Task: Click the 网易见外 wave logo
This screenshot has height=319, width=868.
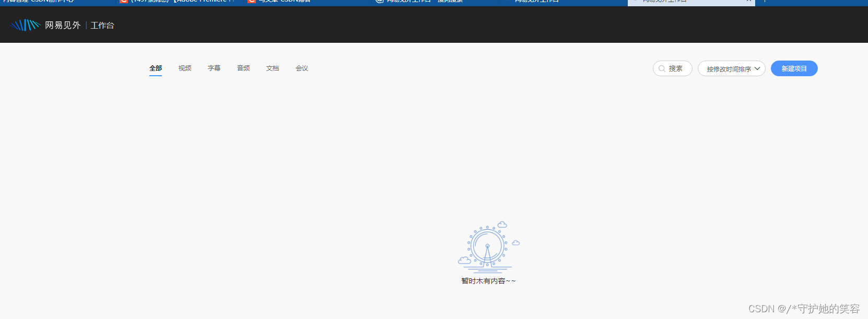Action: point(25,25)
